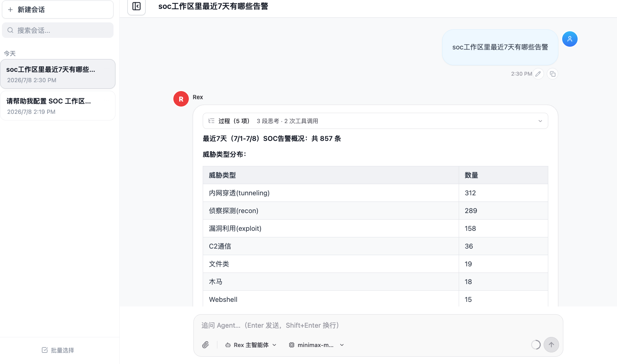The width and height of the screenshot is (617, 364).
Task: Select the 漏洞利用(exploit) cell
Action: (x=331, y=229)
